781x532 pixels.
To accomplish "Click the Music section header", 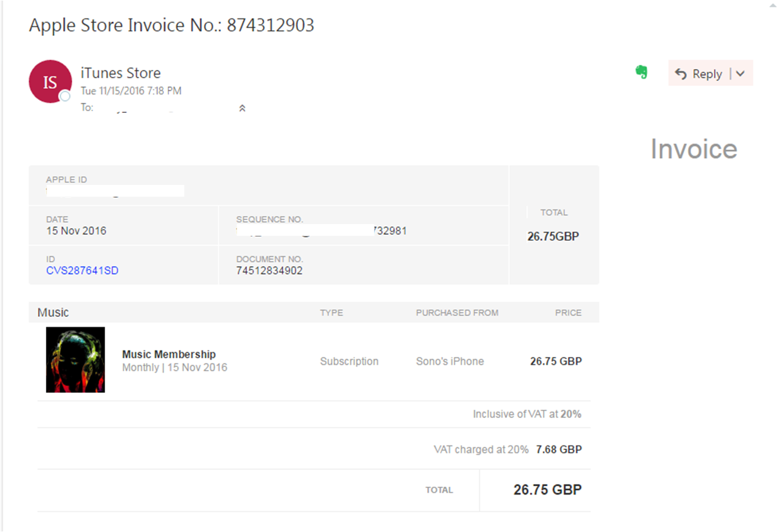I will [x=53, y=312].
